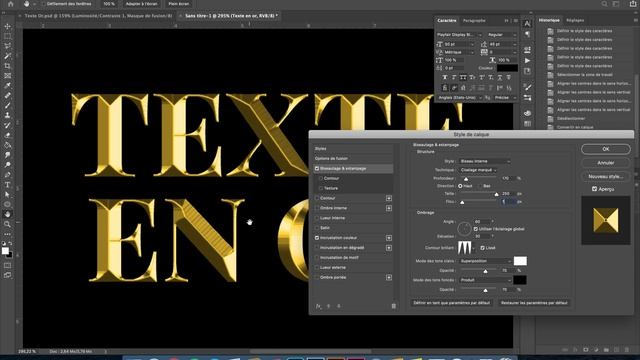
Task: Toggle Utiliser l'éclairage global checkbox
Action: [x=476, y=229]
